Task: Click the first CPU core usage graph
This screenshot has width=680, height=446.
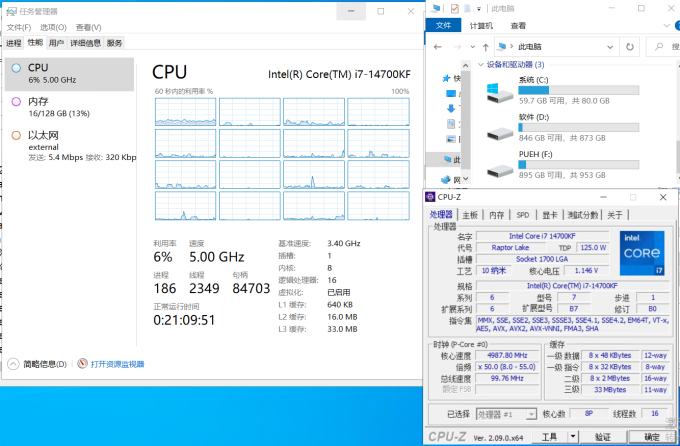Action: coord(185,112)
